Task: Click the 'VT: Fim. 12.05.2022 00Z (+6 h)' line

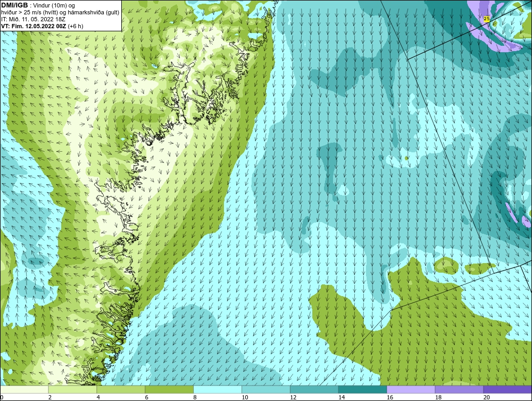Action: click(x=42, y=26)
